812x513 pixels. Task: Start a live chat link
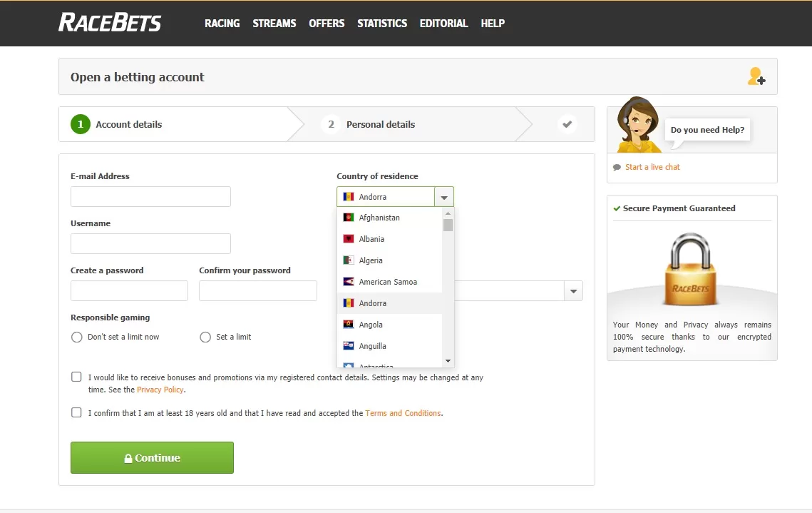[652, 167]
